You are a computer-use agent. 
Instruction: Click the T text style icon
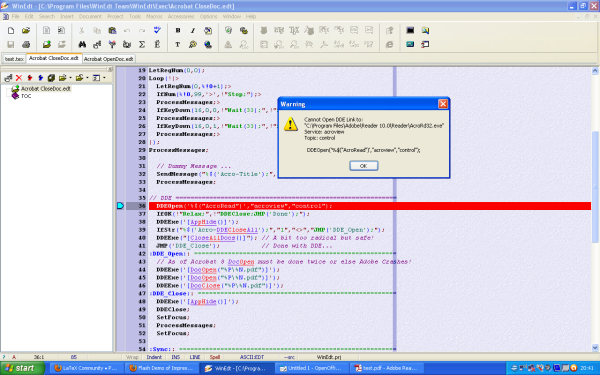coord(178,44)
